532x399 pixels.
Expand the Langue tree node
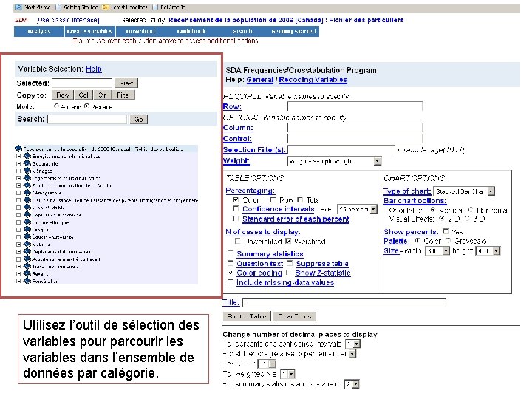[18, 230]
